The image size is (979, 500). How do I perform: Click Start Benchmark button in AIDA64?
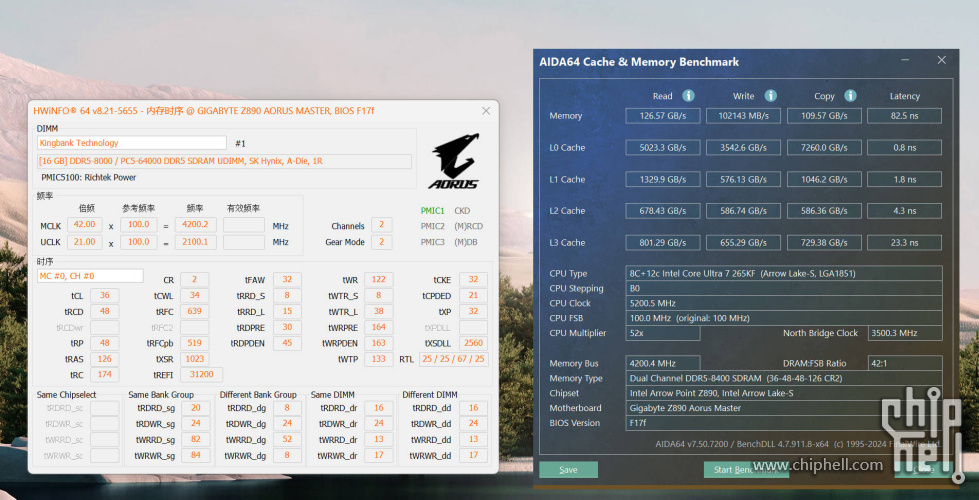tap(746, 469)
